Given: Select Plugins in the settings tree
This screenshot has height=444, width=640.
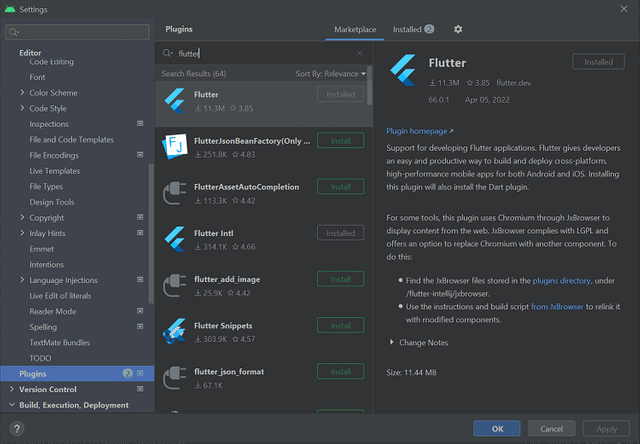Looking at the screenshot, I should pos(77,374).
